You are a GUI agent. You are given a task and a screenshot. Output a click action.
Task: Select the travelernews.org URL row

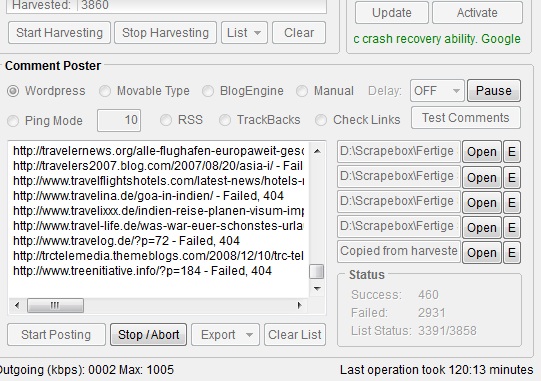click(159, 151)
